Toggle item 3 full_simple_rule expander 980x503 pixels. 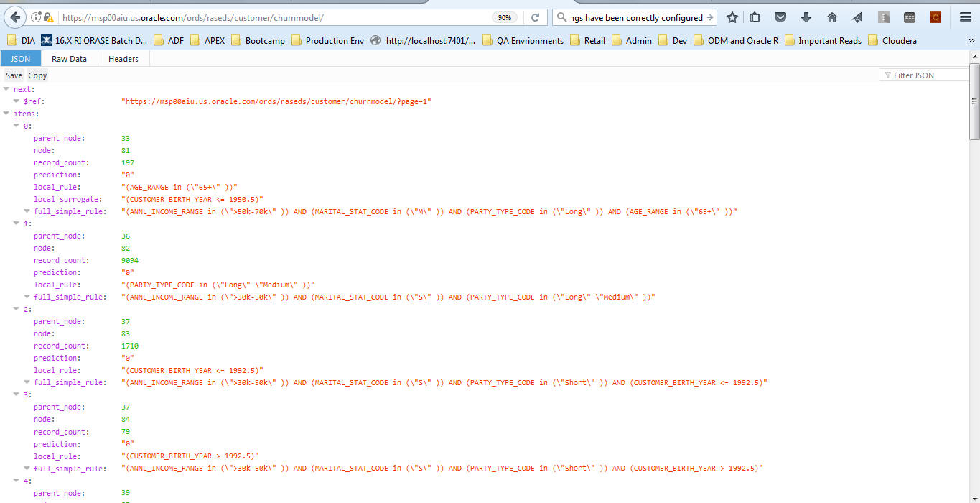click(x=27, y=468)
